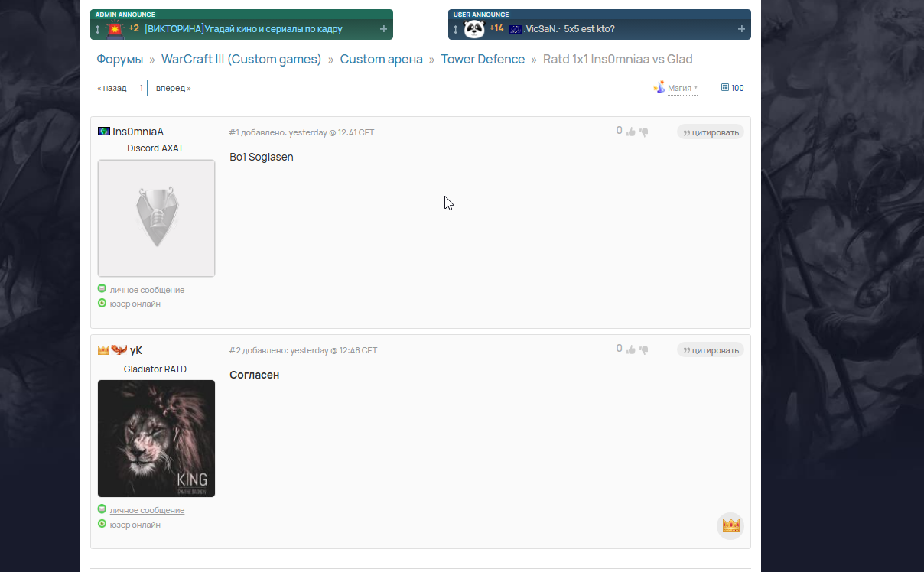The image size is (924, 572).
Task: Open yK user profile name
Action: (x=136, y=350)
